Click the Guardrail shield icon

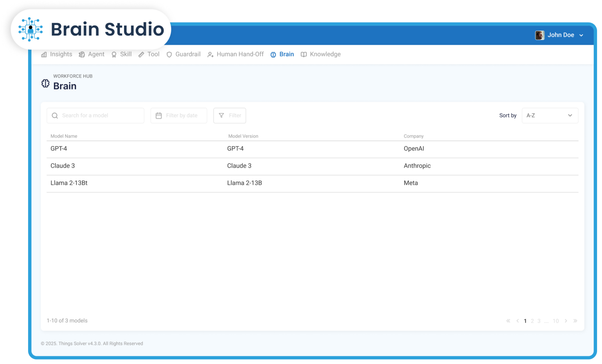[x=169, y=54]
